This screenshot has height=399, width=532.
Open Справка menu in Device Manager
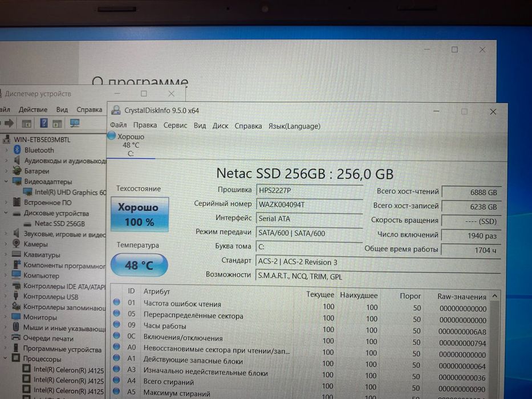tap(89, 109)
